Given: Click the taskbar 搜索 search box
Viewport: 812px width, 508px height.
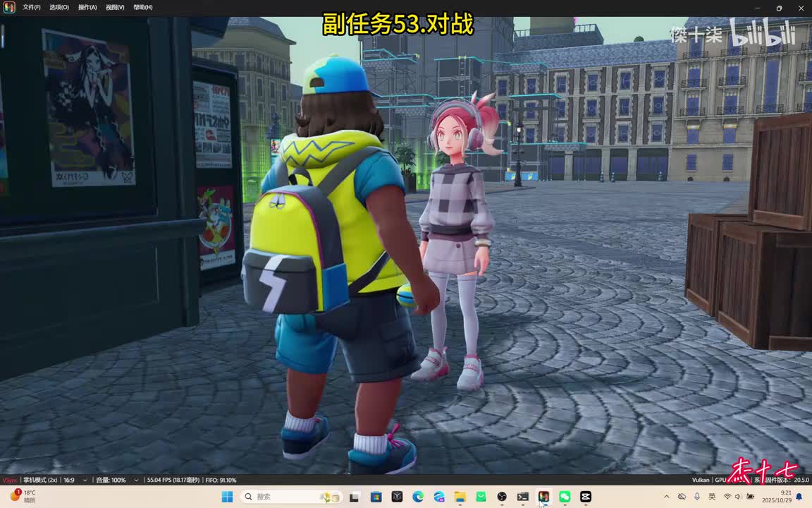Looking at the screenshot, I should point(291,497).
